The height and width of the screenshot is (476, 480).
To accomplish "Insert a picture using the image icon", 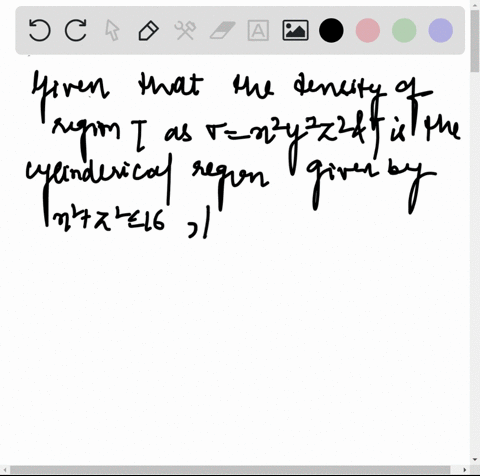I will click(295, 31).
